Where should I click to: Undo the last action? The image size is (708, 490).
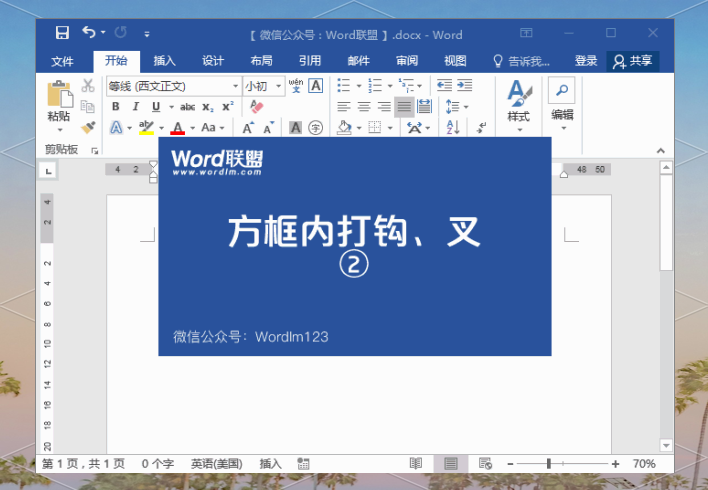tap(89, 32)
